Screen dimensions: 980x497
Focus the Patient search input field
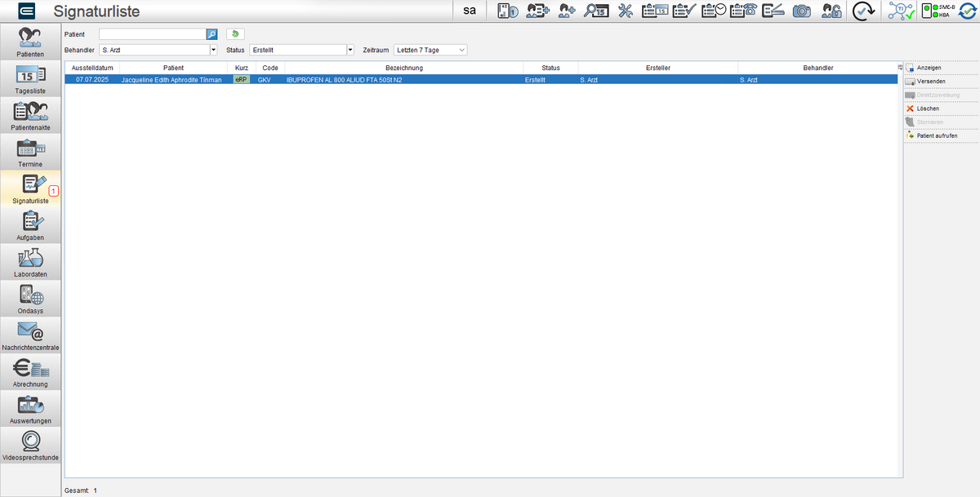(x=152, y=34)
